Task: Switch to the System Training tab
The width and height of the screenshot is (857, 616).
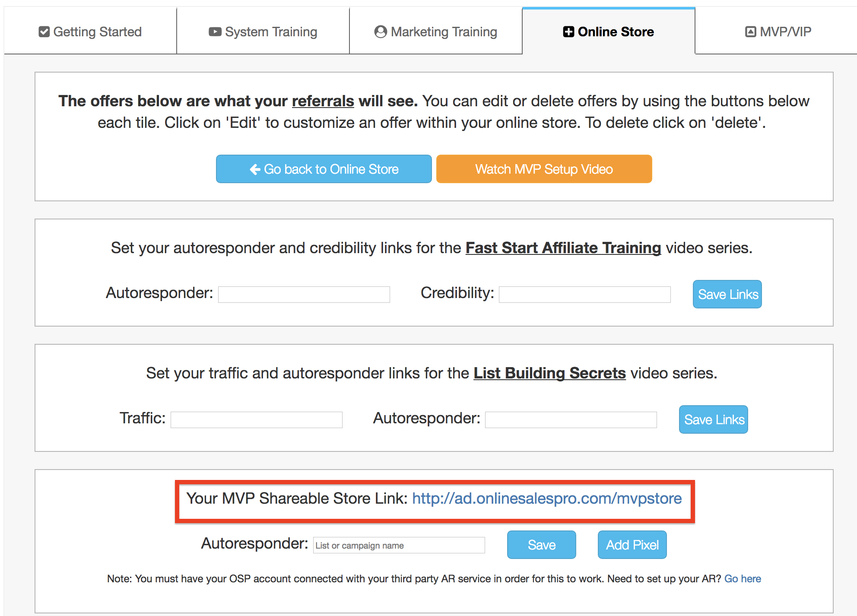Action: tap(263, 31)
